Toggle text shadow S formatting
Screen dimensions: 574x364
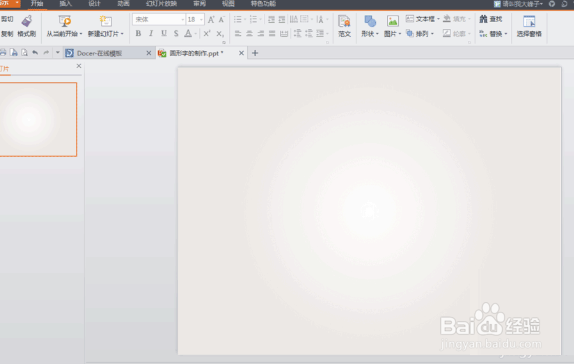tap(176, 33)
